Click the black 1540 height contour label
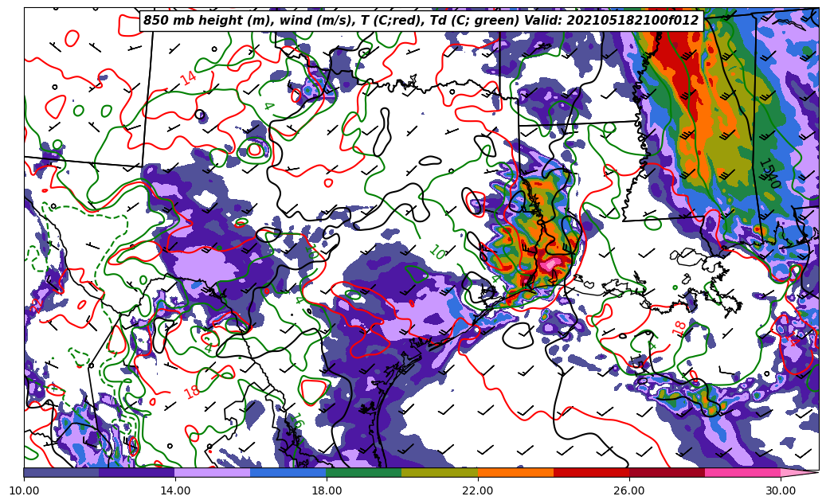826x504 pixels. coord(769,173)
